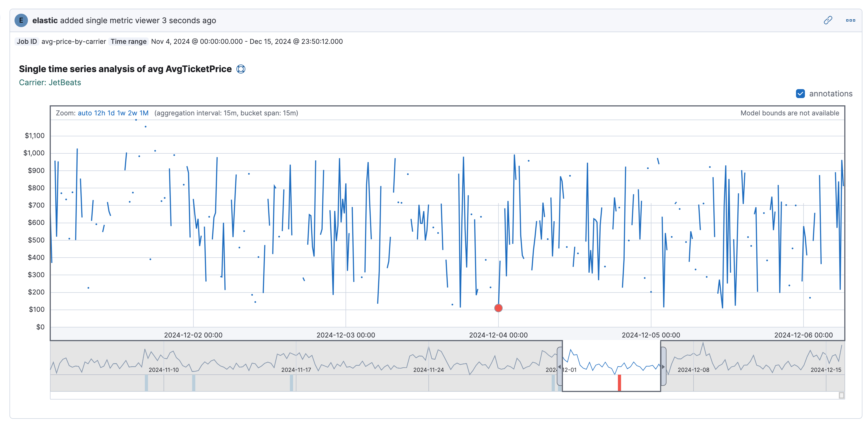
Task: Click the left brush handle on context chart
Action: [x=559, y=367]
